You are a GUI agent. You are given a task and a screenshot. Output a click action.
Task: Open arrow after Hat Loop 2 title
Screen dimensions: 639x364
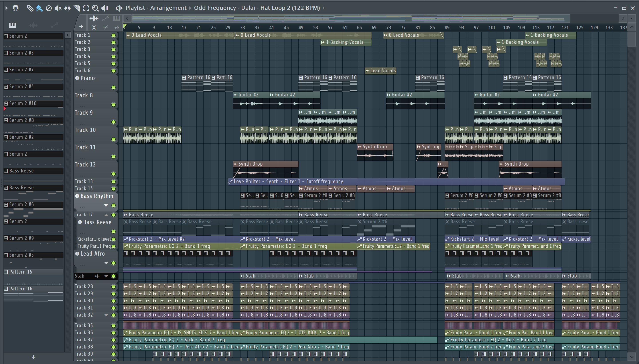323,8
